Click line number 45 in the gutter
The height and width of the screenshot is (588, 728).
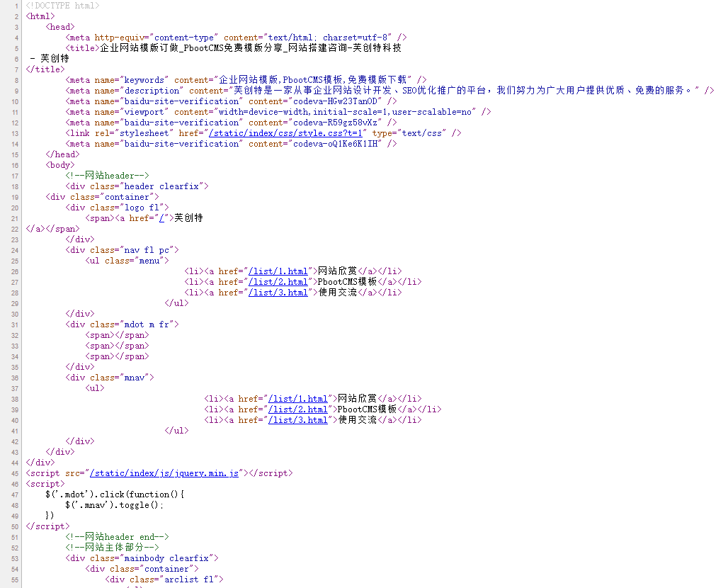[15, 474]
